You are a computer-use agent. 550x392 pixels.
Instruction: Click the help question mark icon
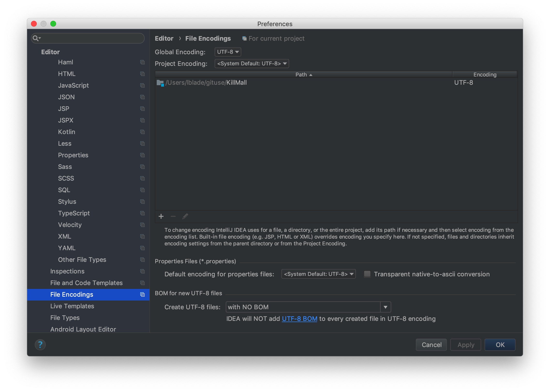point(40,345)
